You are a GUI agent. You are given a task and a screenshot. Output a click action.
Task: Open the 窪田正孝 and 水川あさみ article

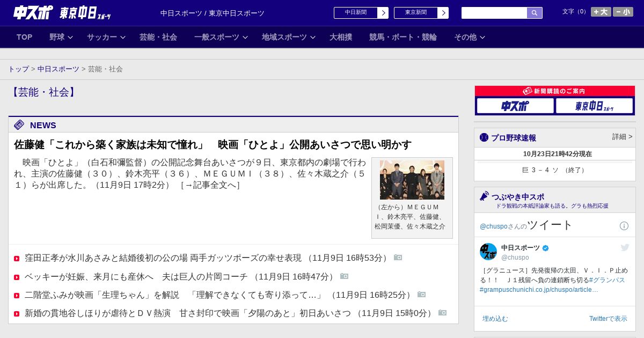pyautogui.click(x=163, y=258)
